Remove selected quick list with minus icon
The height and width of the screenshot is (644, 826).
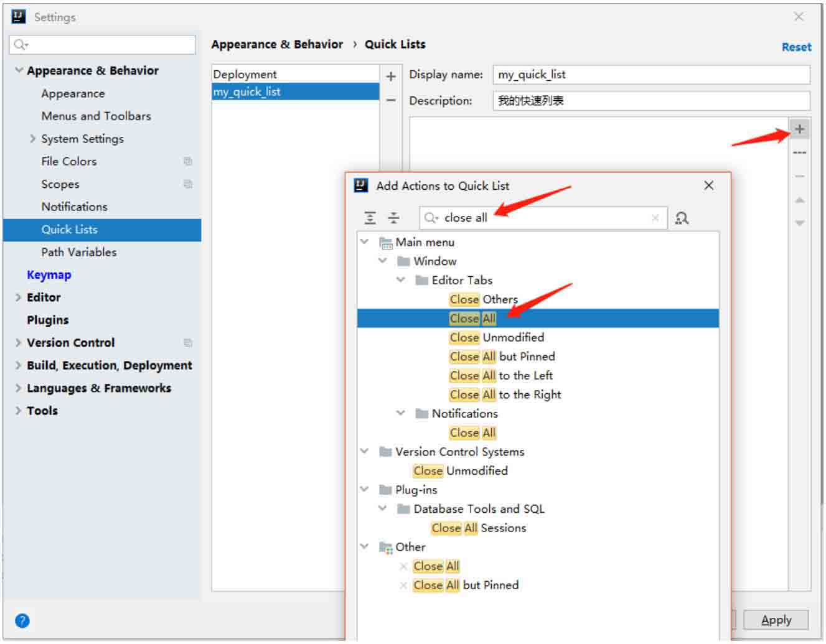(x=391, y=100)
